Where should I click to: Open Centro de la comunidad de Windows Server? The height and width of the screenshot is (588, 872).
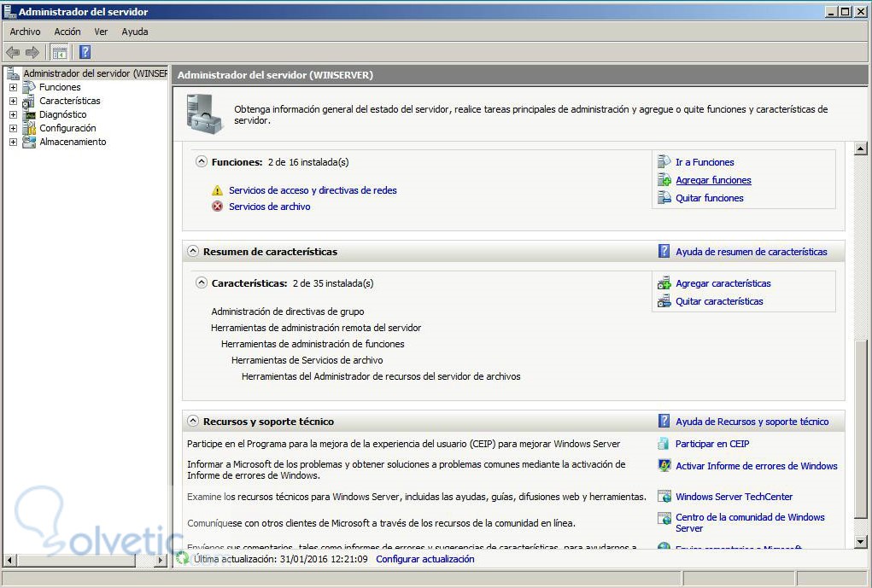[750, 523]
